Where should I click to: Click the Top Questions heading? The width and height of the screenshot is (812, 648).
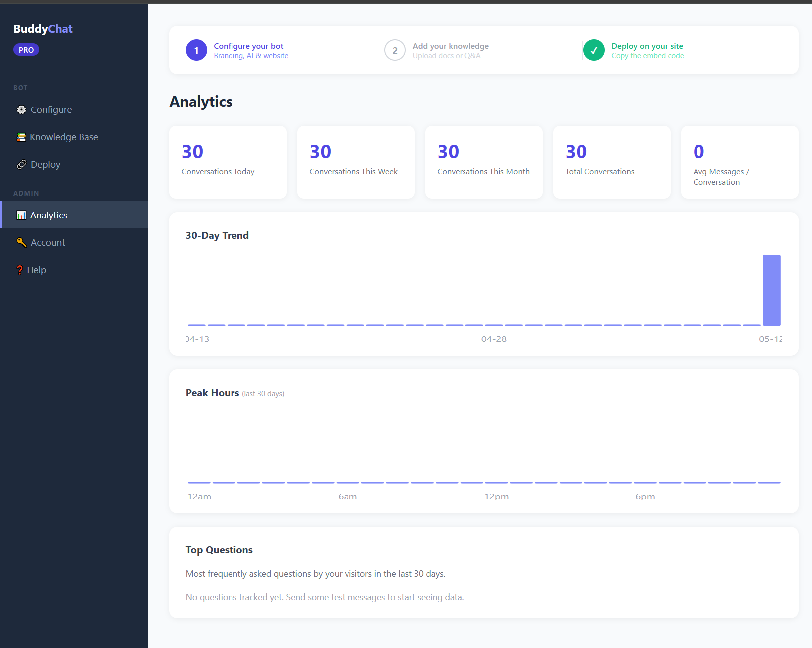pyautogui.click(x=219, y=550)
